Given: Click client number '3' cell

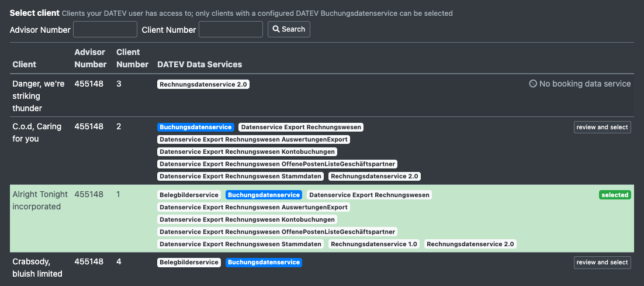Looking at the screenshot, I should point(119,84).
